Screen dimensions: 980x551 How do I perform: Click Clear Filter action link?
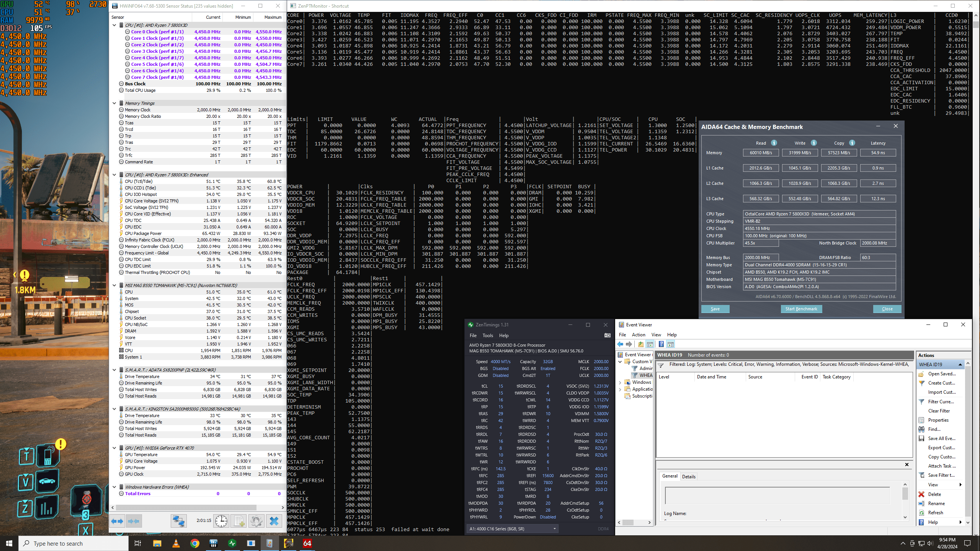939,411
